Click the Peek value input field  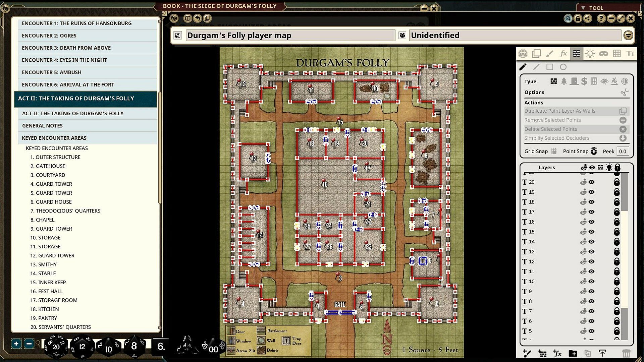tap(623, 151)
